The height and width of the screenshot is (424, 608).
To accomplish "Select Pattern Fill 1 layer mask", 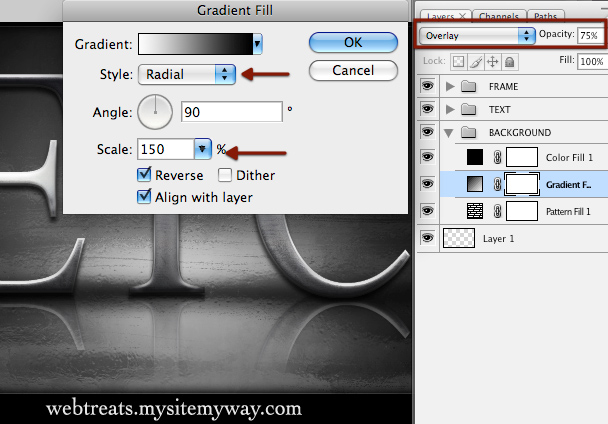I will (x=522, y=211).
